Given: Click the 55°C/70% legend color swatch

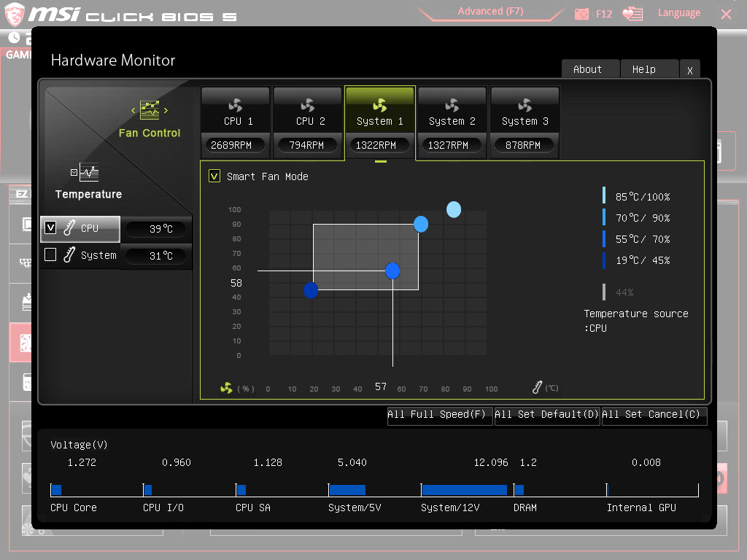Looking at the screenshot, I should [x=604, y=238].
